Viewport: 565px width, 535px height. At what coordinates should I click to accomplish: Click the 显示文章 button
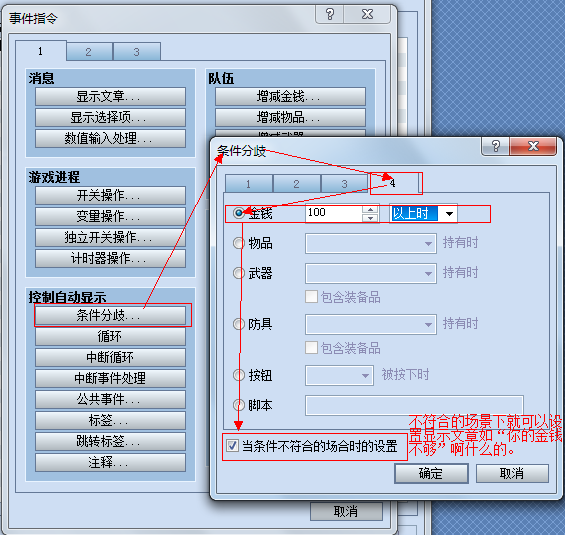pyautogui.click(x=110, y=96)
